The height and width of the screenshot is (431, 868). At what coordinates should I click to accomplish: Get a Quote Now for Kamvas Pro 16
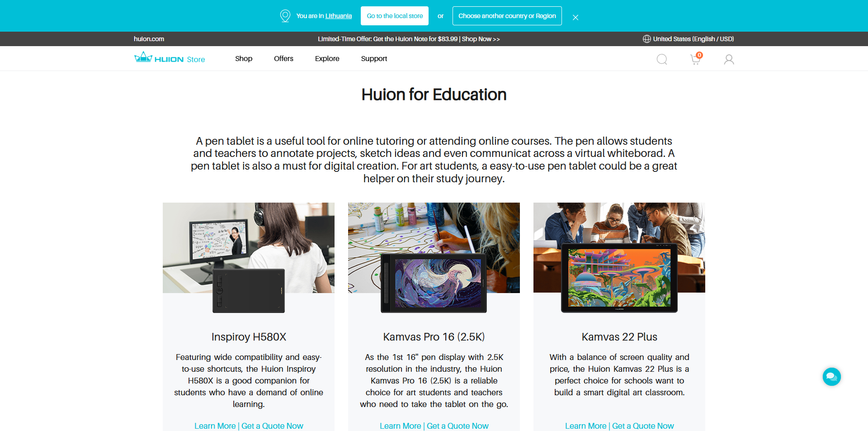coord(458,426)
